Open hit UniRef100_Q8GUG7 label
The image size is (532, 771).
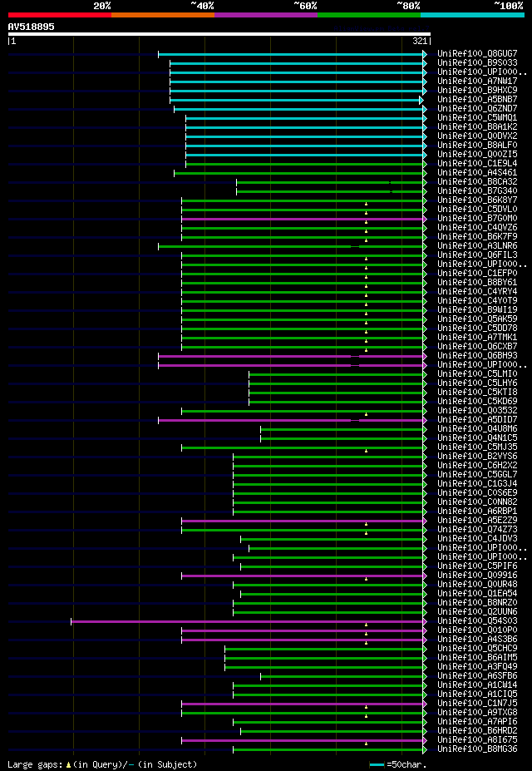point(477,53)
